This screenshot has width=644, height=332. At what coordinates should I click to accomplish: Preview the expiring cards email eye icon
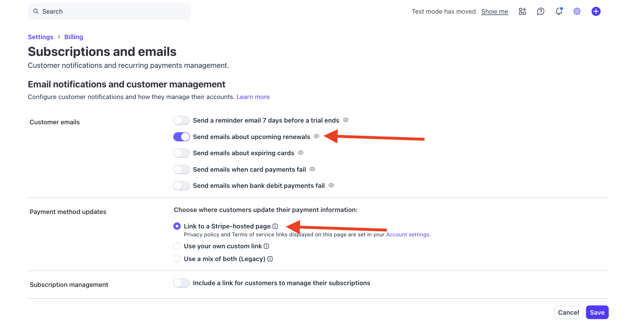301,153
